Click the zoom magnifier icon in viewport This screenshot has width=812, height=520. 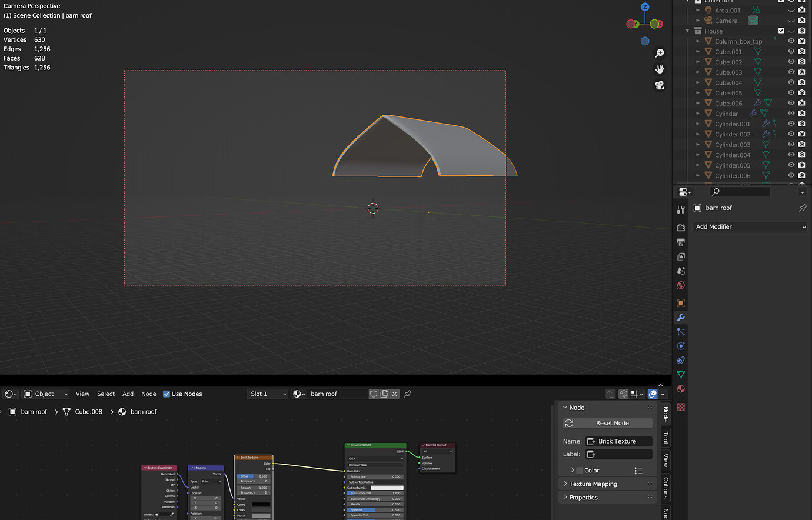pos(660,54)
